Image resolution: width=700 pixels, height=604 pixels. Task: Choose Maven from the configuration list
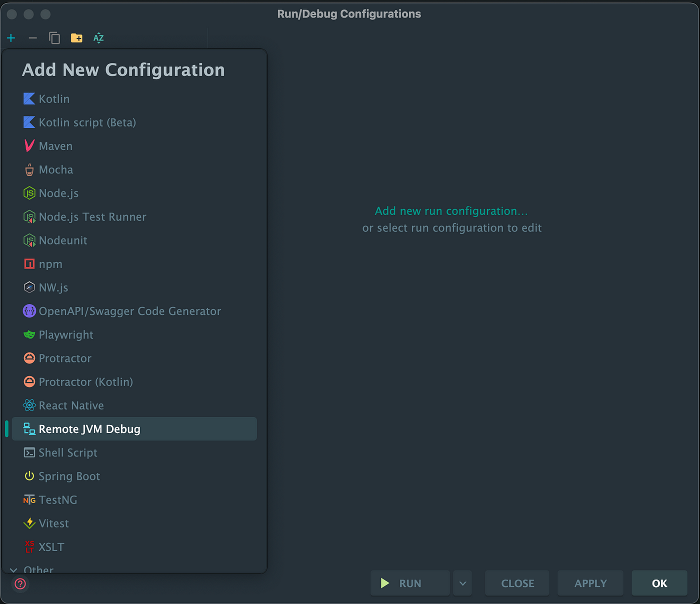55,146
